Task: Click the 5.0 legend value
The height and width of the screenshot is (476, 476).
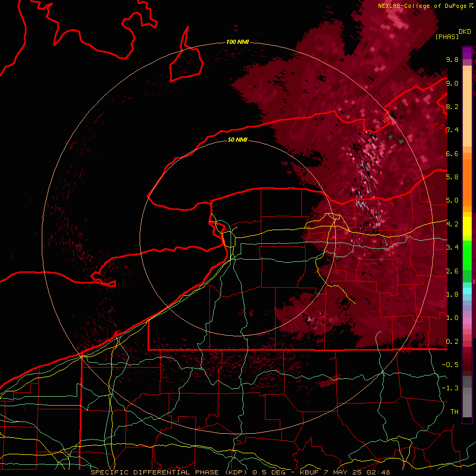Action: click(452, 200)
